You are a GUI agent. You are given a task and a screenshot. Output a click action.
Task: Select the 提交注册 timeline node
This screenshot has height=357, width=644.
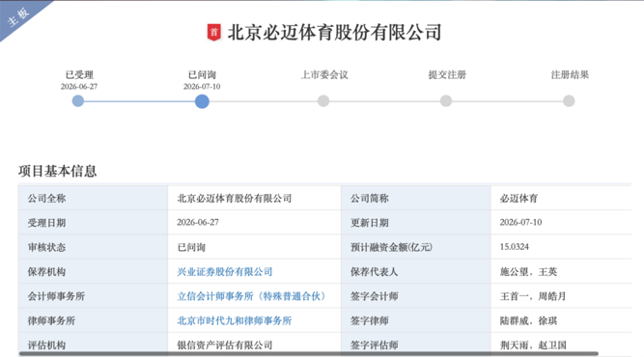pyautogui.click(x=446, y=101)
